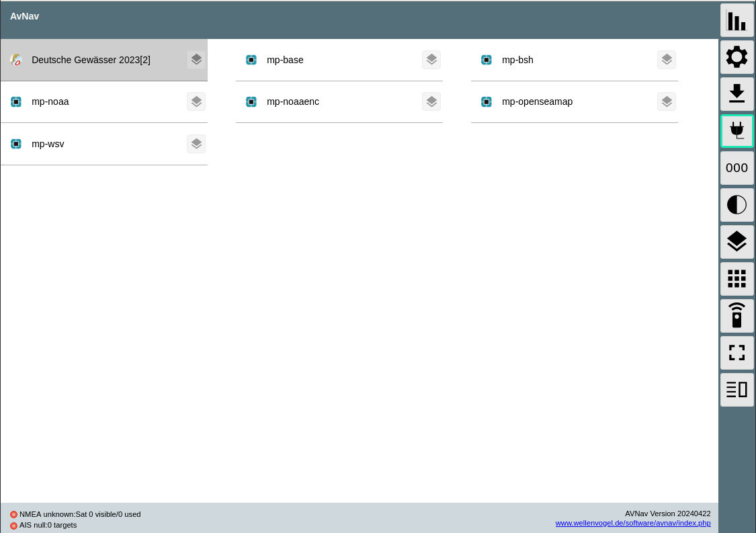Image resolution: width=756 pixels, height=533 pixels.
Task: Select the mp-noaa chart entry
Action: [x=104, y=101]
